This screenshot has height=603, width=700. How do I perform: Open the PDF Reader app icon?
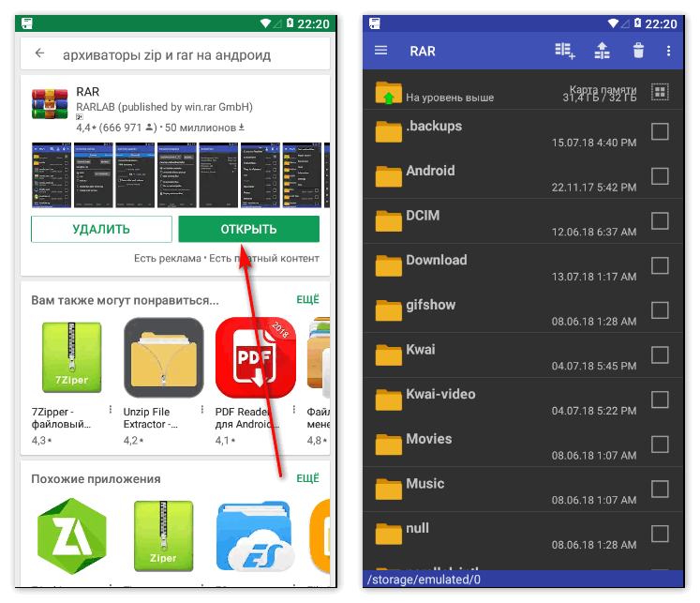click(x=256, y=357)
